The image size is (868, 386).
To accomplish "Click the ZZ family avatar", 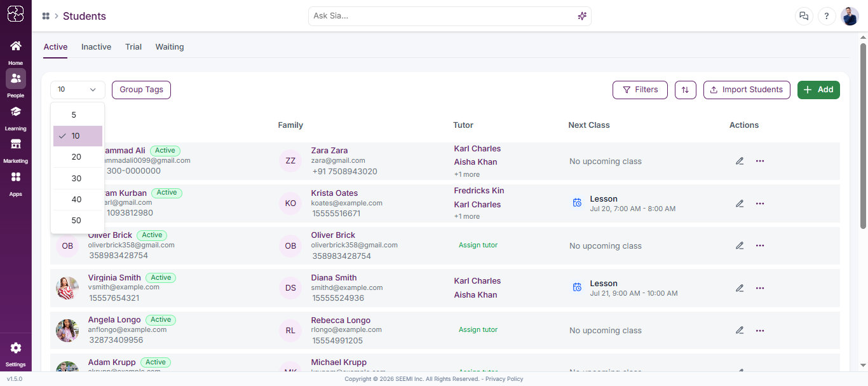I will (290, 161).
